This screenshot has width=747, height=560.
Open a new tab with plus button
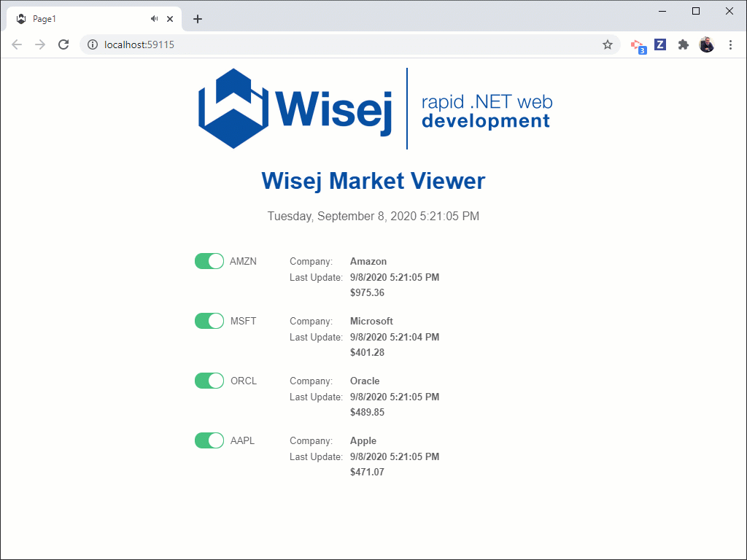click(x=198, y=19)
